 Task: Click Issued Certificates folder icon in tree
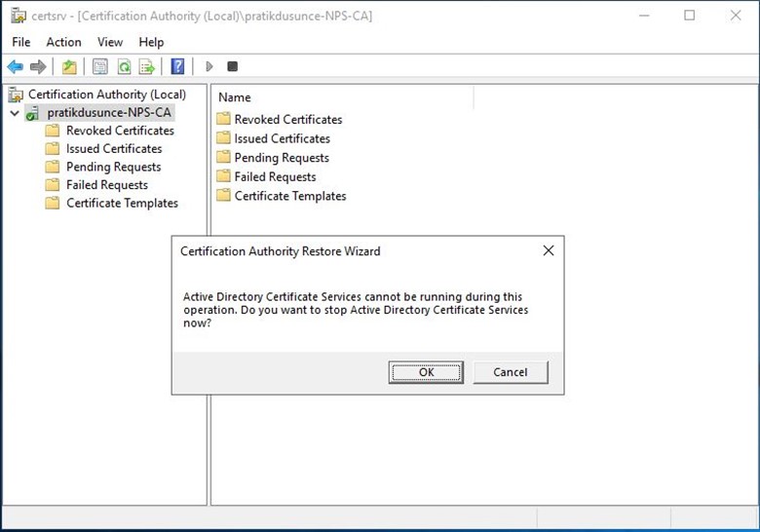point(53,149)
